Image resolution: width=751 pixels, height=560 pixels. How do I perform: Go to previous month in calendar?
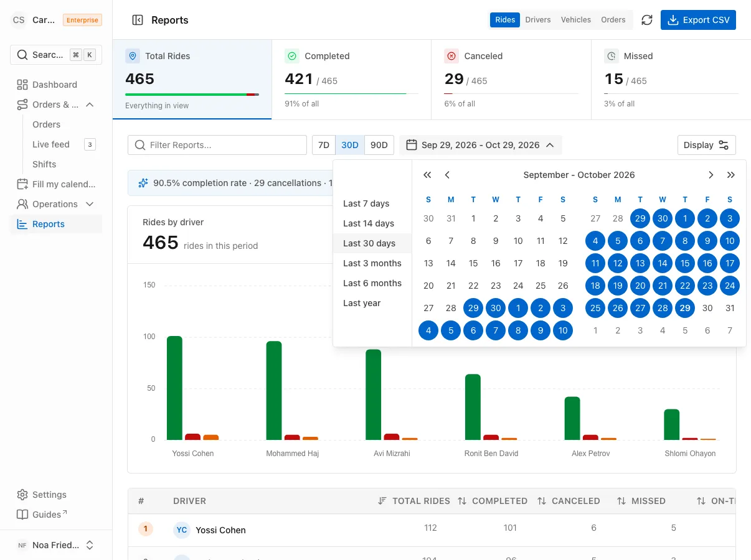coord(447,175)
